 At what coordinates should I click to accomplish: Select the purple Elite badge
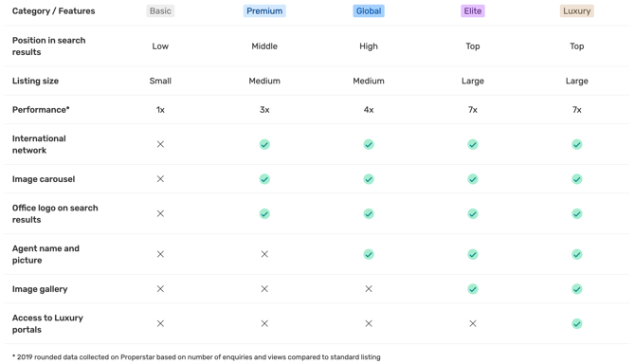tap(473, 11)
